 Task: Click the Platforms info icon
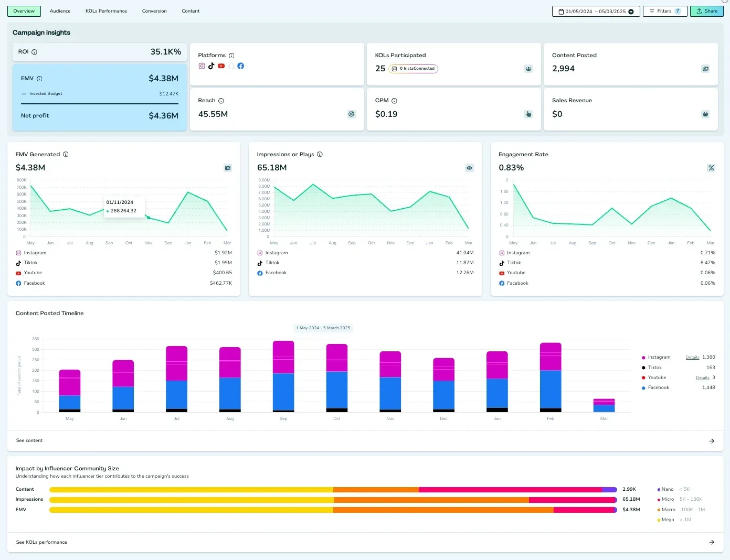(x=231, y=56)
